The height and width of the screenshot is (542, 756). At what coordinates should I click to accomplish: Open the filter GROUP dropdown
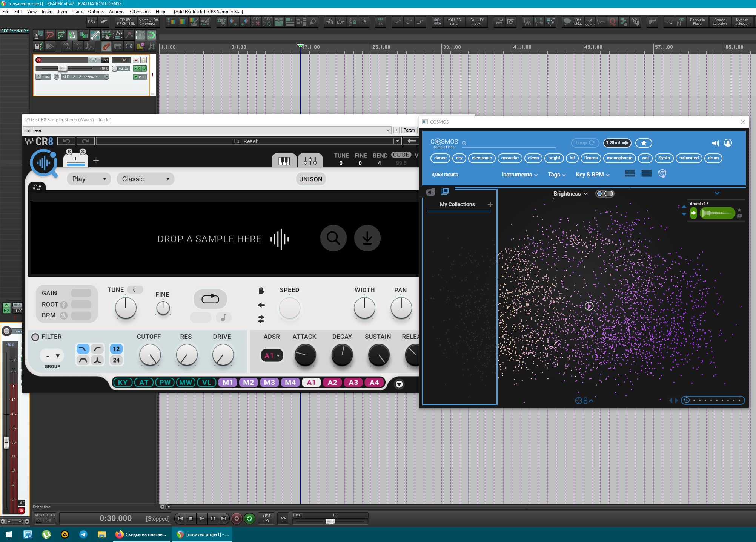coord(52,356)
